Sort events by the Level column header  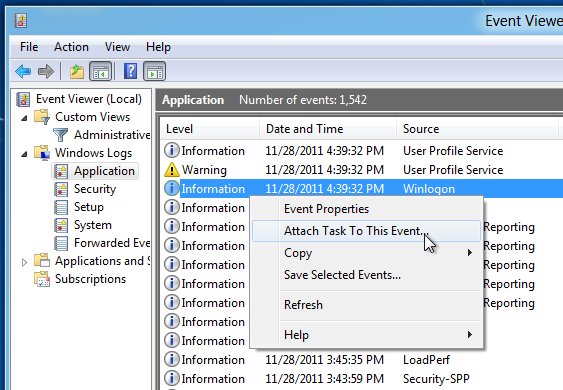point(210,129)
